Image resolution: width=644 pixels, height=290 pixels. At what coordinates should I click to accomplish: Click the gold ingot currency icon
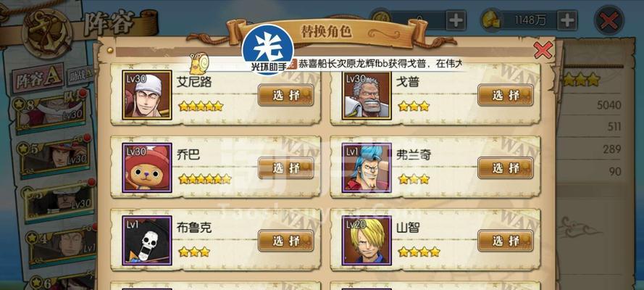(x=491, y=20)
